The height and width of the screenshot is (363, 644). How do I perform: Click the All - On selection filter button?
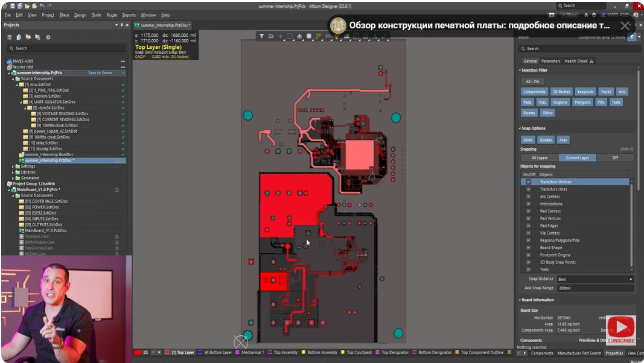click(532, 81)
